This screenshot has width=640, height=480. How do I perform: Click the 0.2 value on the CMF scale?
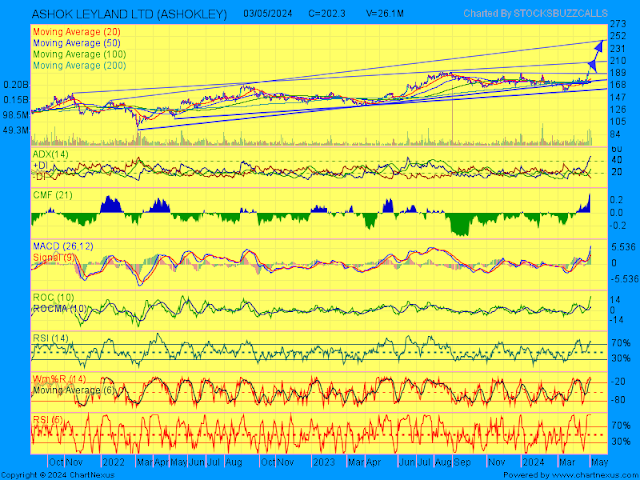616,200
